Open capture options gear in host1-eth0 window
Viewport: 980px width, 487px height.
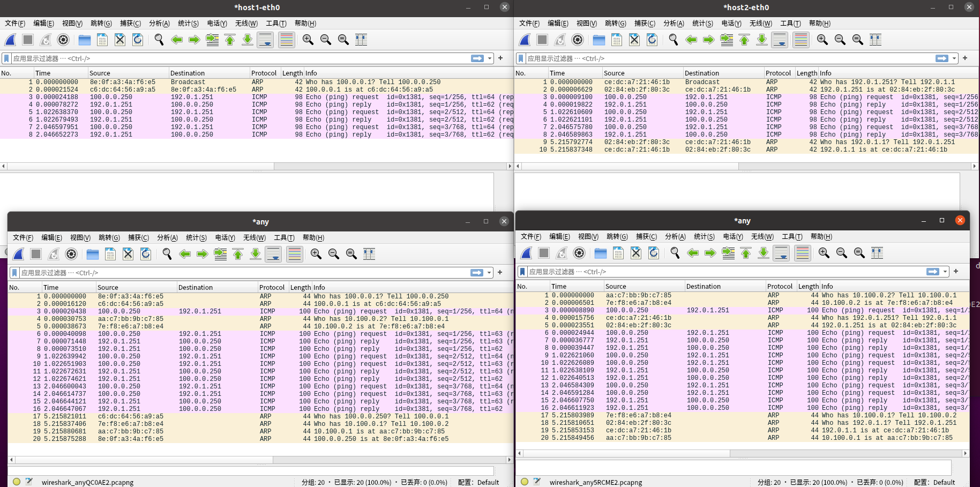pyautogui.click(x=63, y=40)
